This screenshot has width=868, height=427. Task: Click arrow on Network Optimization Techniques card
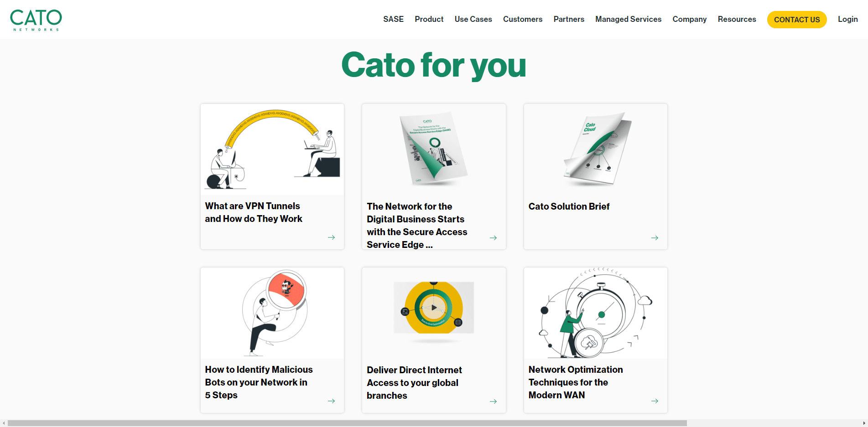tap(655, 401)
